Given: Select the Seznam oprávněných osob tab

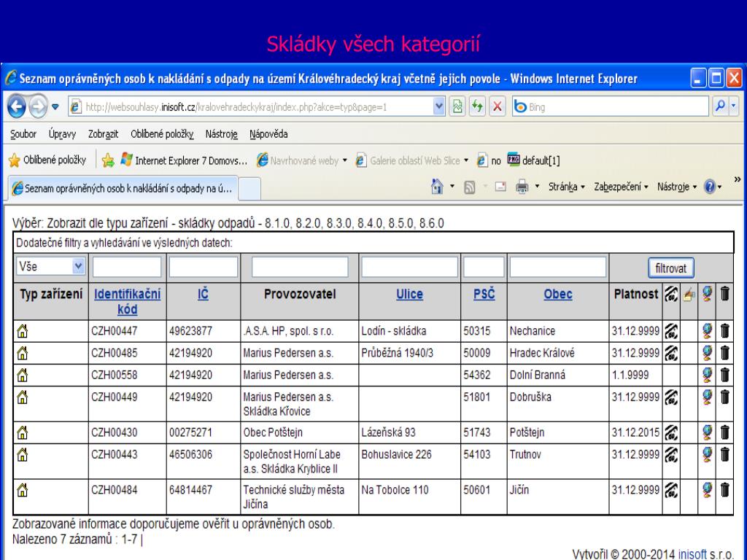Looking at the screenshot, I should (123, 189).
